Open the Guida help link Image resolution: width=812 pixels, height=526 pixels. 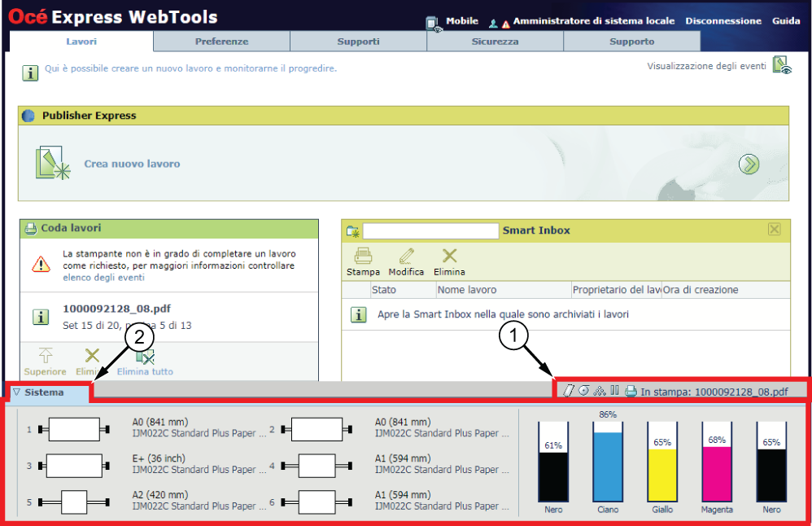click(786, 20)
